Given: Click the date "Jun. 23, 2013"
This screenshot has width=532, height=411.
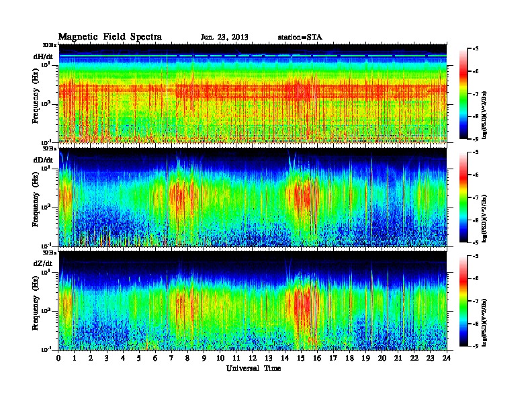Looking at the screenshot, I should tap(224, 38).
